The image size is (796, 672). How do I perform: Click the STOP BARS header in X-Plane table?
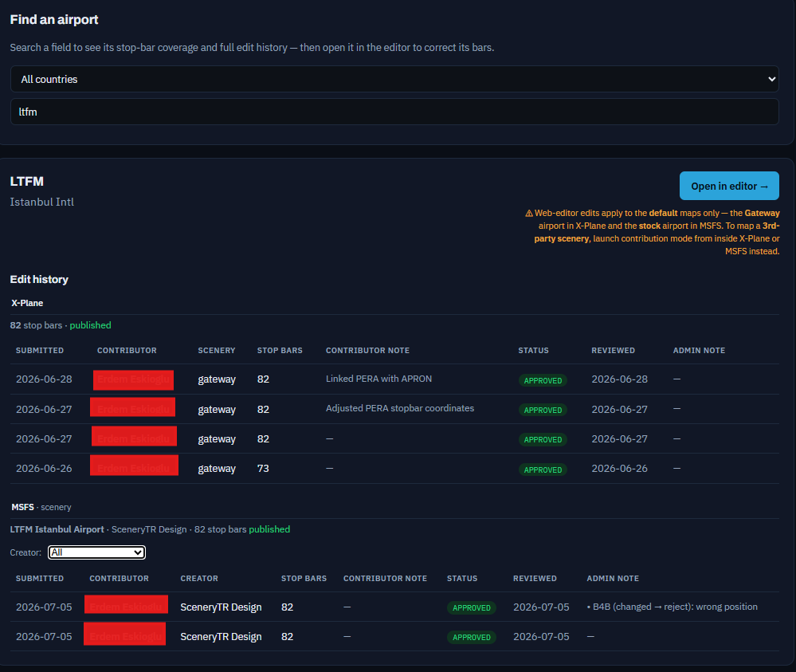point(280,351)
